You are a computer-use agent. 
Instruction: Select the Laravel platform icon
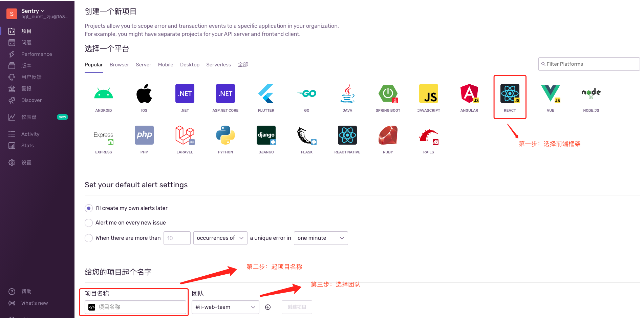(185, 135)
